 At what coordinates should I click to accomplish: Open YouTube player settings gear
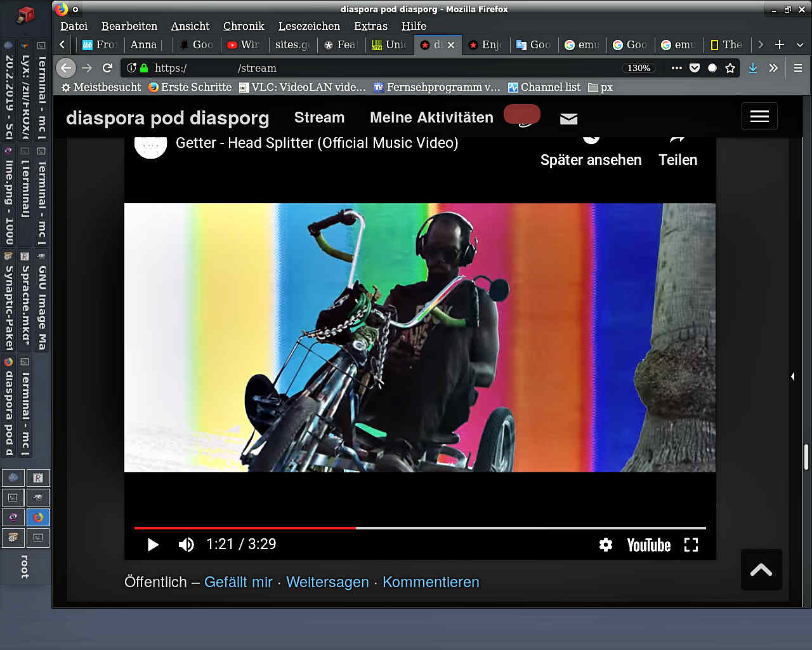click(606, 545)
